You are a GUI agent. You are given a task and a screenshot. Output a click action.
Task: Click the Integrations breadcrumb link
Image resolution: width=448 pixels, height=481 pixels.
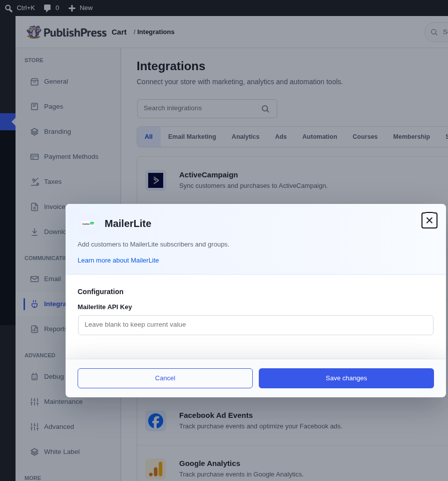click(x=156, y=32)
